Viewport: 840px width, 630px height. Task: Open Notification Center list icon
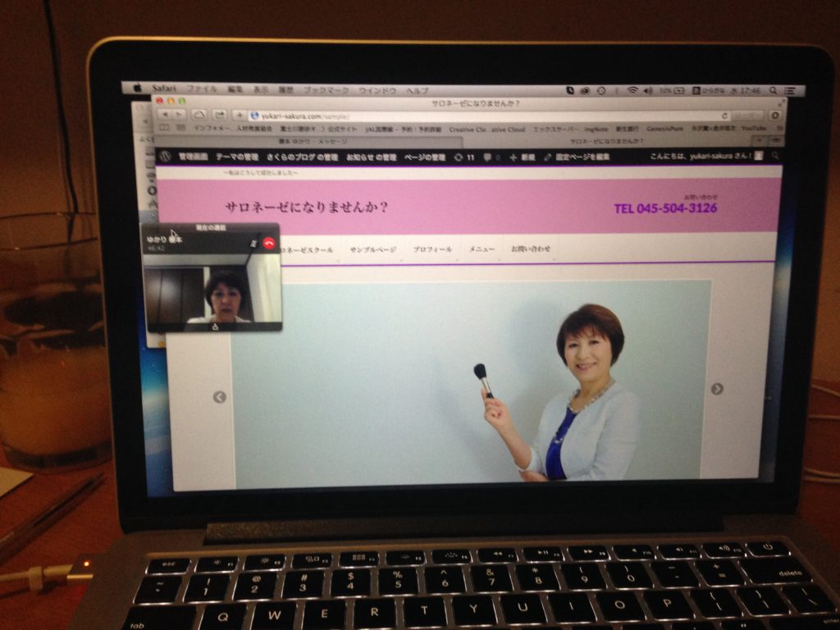click(790, 90)
